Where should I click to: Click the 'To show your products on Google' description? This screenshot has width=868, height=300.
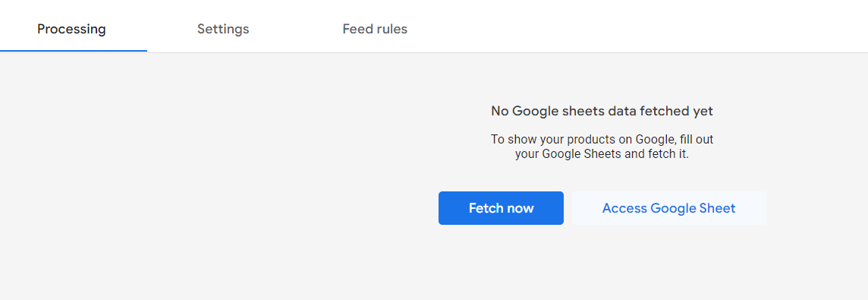pyautogui.click(x=602, y=139)
